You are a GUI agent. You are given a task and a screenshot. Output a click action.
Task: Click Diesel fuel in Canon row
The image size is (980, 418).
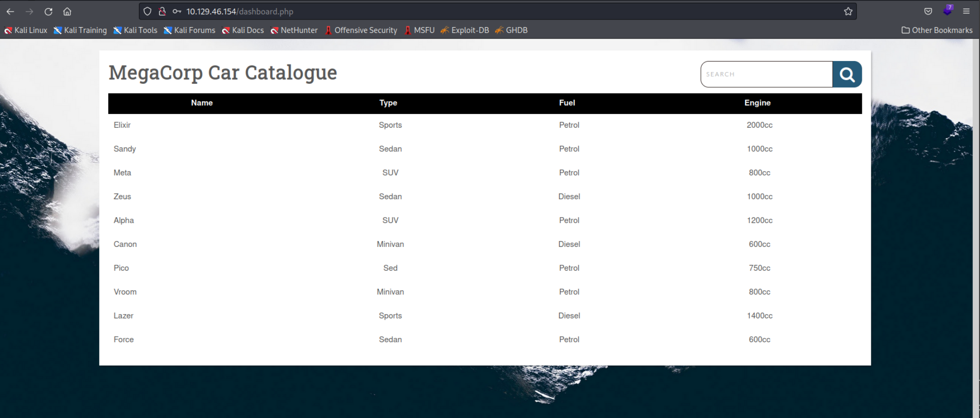tap(569, 244)
